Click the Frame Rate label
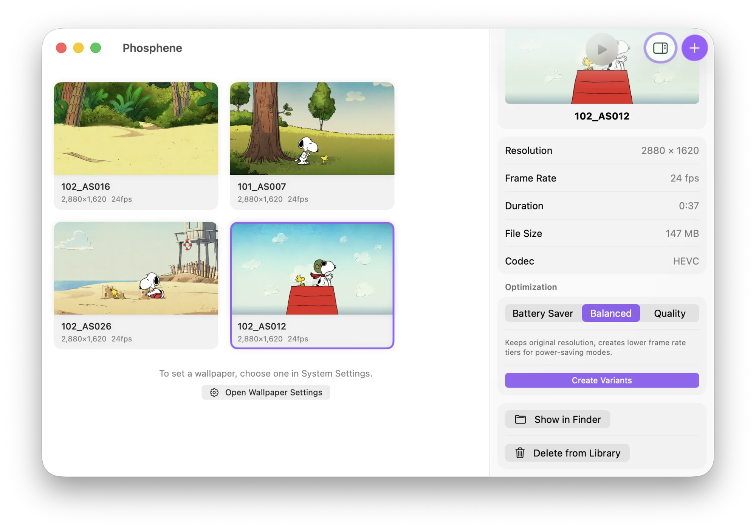 [530, 178]
